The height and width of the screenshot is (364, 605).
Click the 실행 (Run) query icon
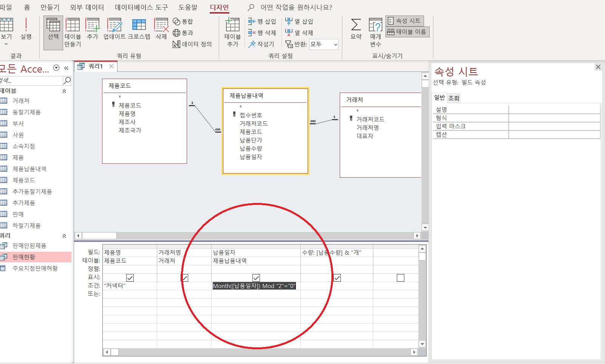point(26,29)
